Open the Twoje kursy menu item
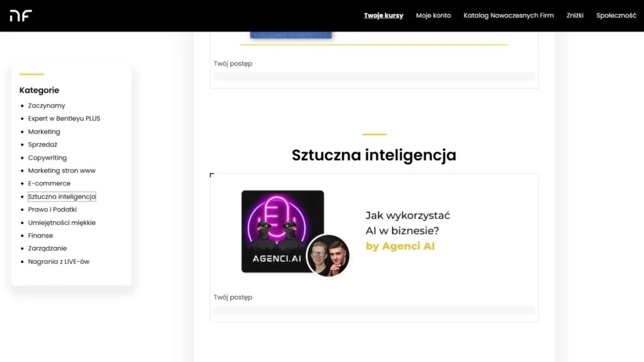 point(383,16)
